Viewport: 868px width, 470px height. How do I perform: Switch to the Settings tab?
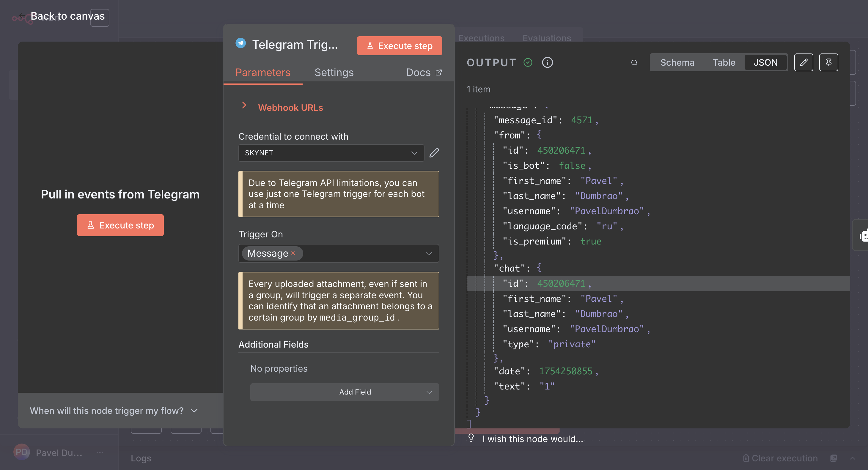click(x=334, y=72)
